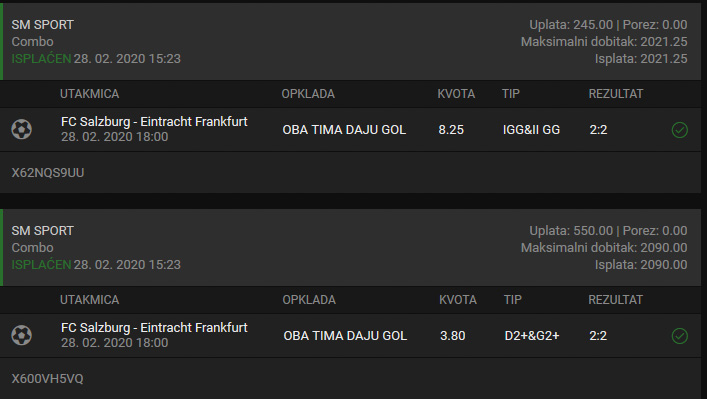Select ticket code X62NQS9UU
The image size is (707, 399).
click(x=48, y=173)
